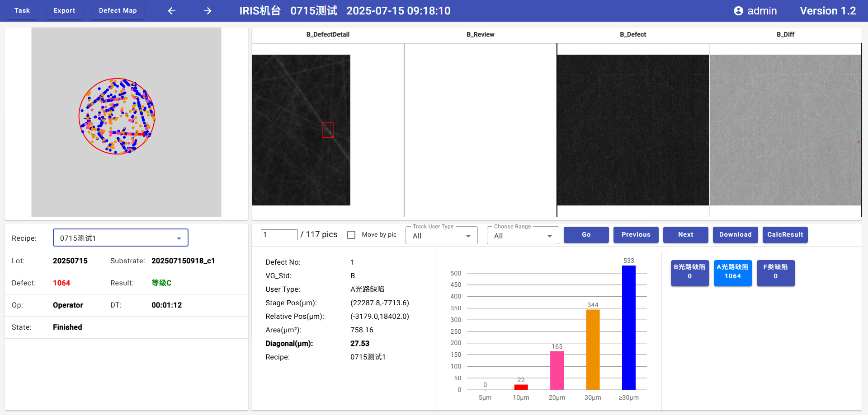Click the forward arrow icon in header

pyautogui.click(x=208, y=11)
